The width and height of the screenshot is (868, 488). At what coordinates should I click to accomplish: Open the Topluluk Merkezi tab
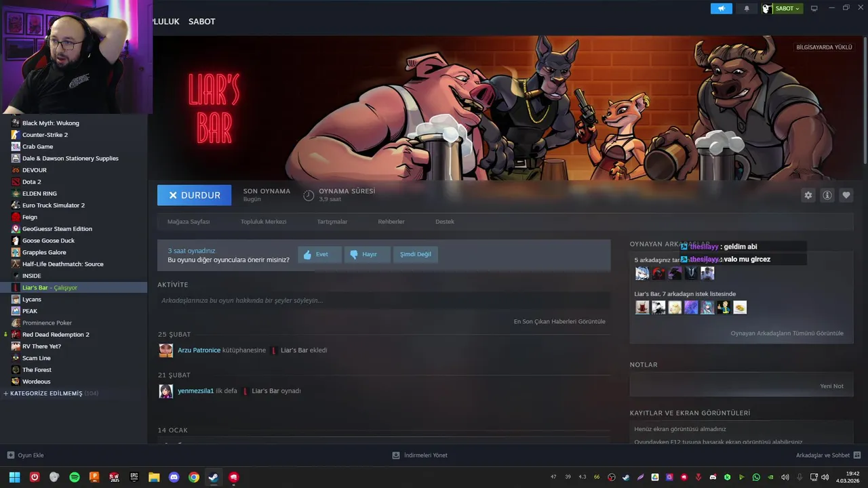263,222
